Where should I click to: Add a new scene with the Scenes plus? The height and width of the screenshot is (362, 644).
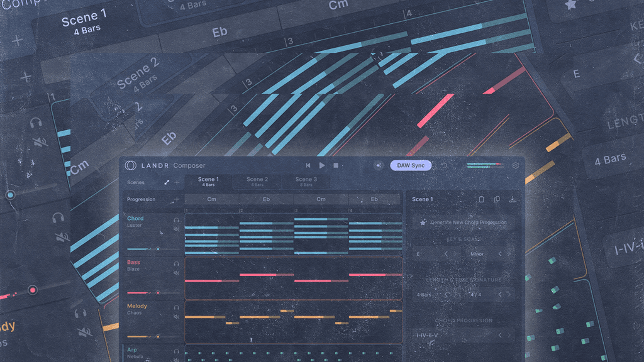[x=177, y=182]
